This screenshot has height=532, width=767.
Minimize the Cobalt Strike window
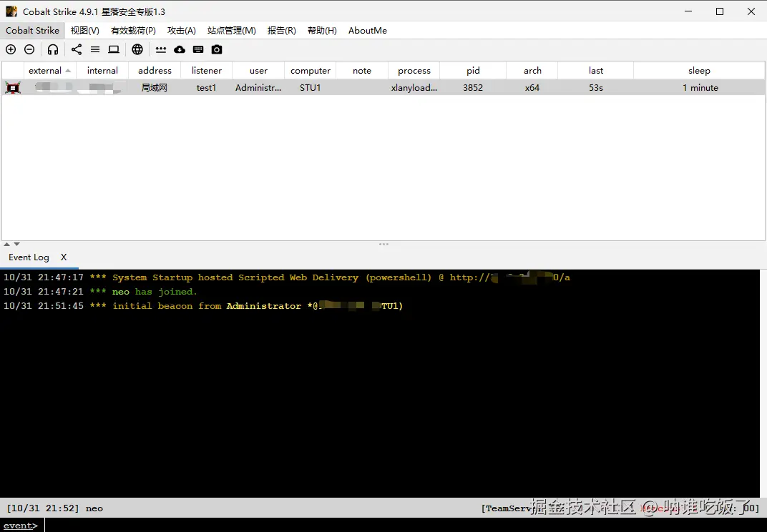coord(688,11)
